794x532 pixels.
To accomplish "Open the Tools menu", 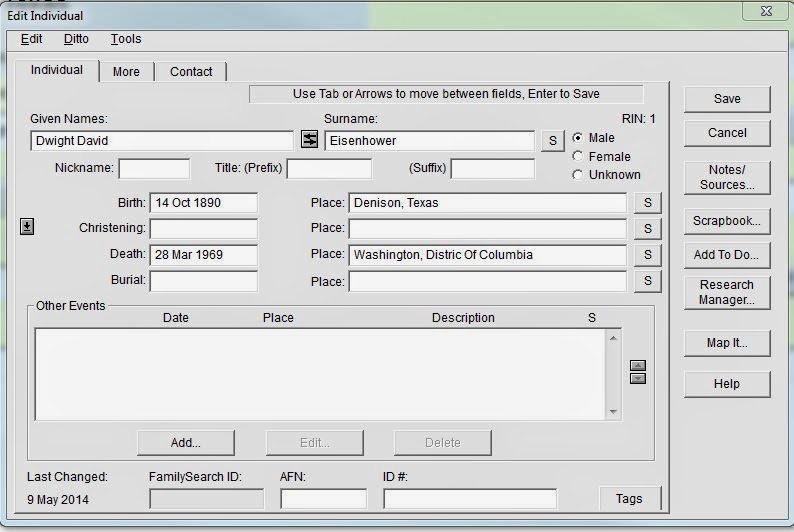I will 126,39.
